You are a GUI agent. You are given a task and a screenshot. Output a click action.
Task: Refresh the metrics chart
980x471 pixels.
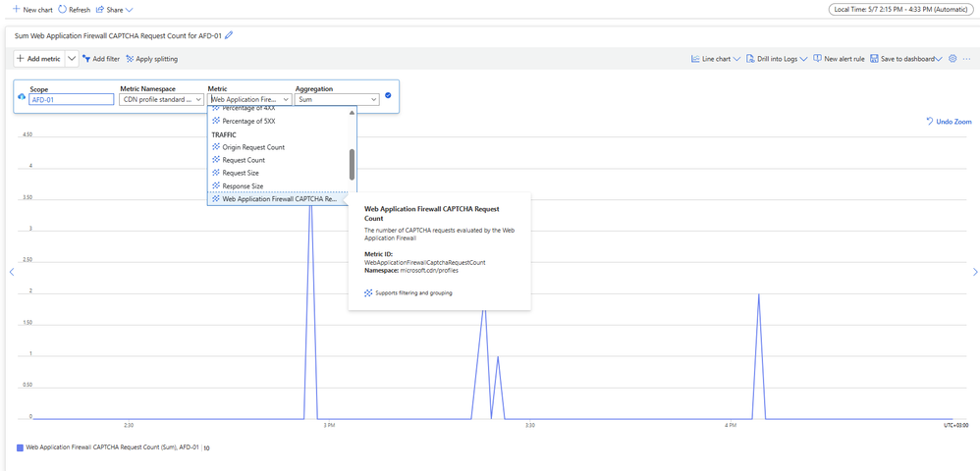(x=75, y=9)
